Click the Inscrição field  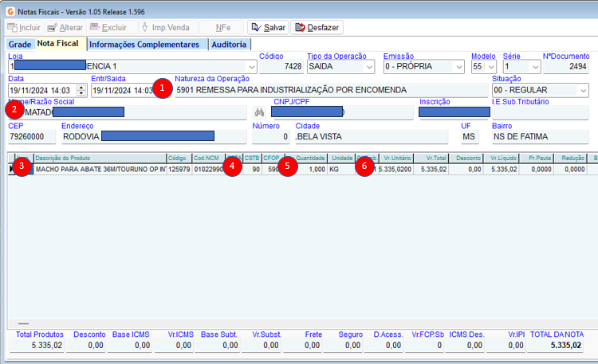click(x=454, y=112)
